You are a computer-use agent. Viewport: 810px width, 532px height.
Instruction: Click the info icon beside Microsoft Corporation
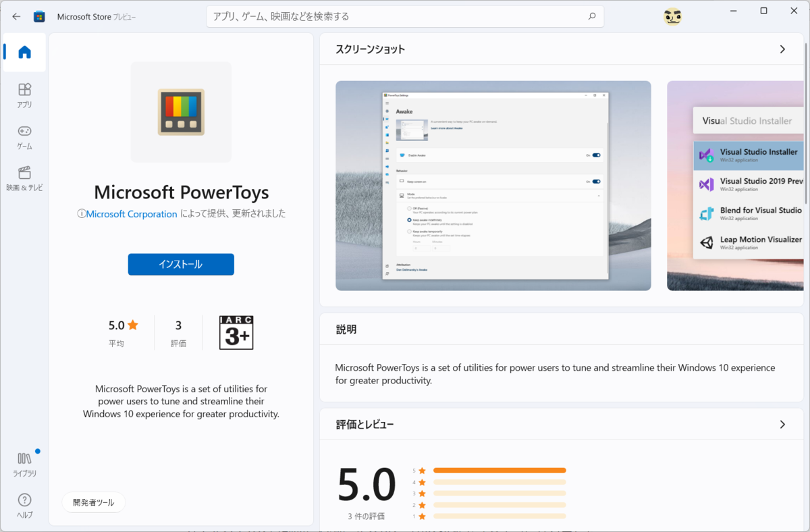[x=82, y=214]
